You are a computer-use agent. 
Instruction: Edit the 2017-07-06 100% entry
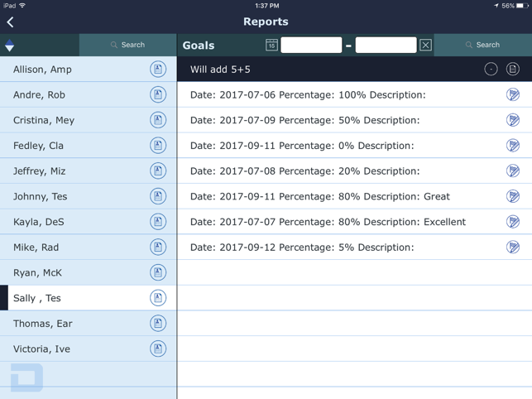click(x=513, y=94)
